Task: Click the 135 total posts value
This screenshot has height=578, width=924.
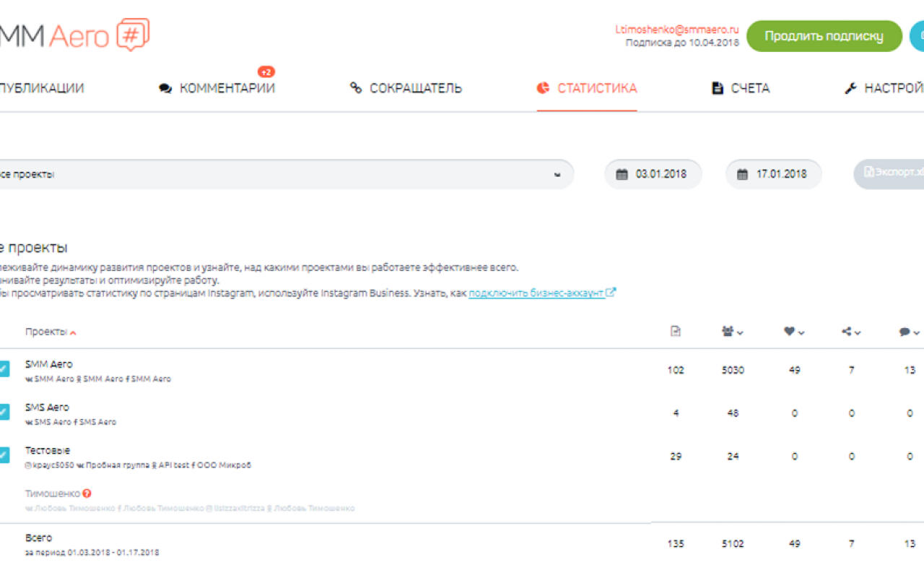Action: [676, 543]
